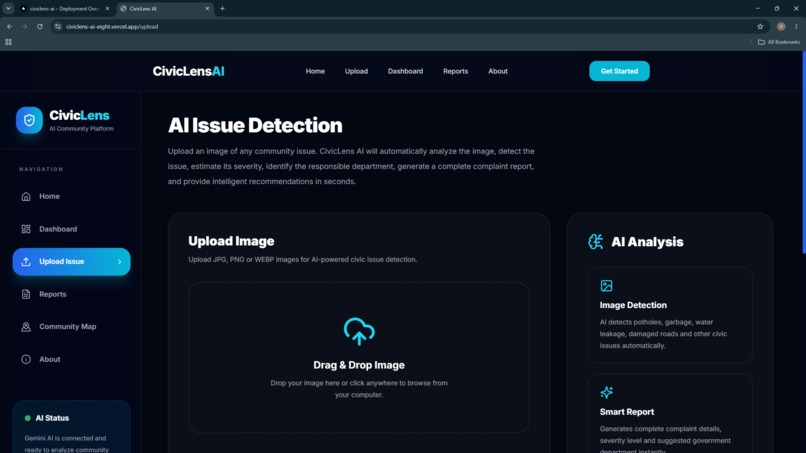
Task: Click the Smart Report sparkle icon
Action: click(x=606, y=392)
